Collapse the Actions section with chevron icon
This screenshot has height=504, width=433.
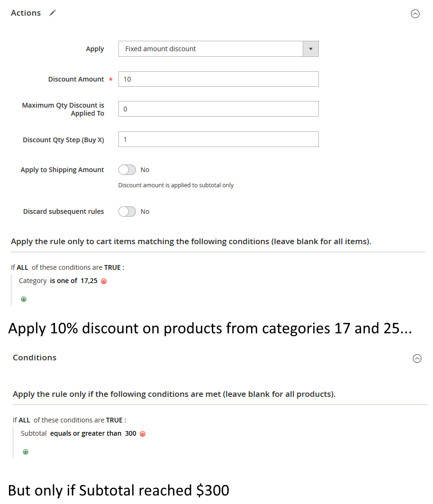click(x=415, y=14)
